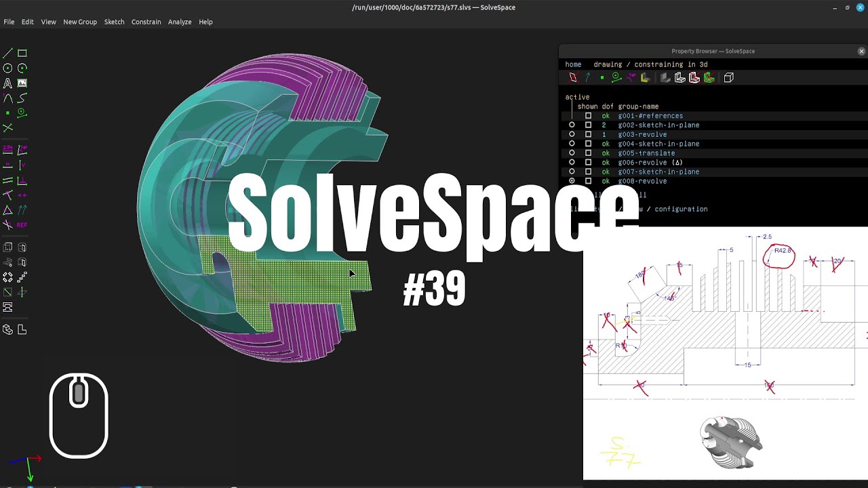Click the toggle construction geometry icon
The width and height of the screenshot is (868, 488).
tap(22, 113)
